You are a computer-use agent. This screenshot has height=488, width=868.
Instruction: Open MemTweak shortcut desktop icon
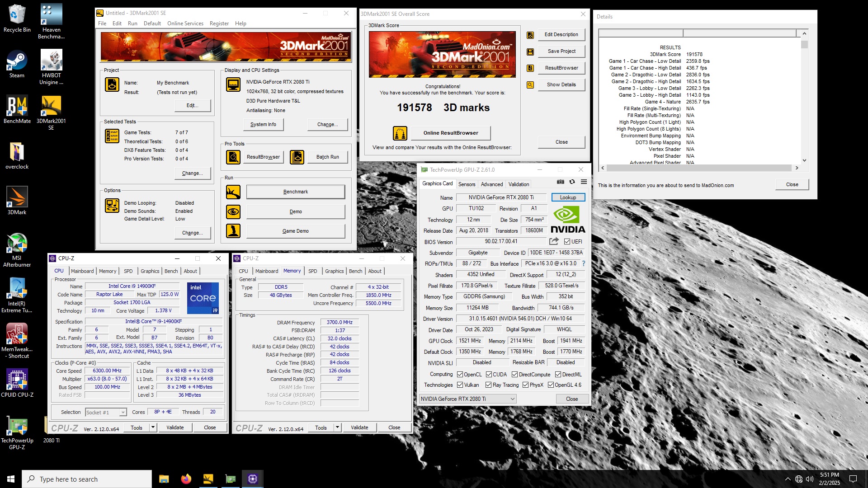click(x=17, y=341)
